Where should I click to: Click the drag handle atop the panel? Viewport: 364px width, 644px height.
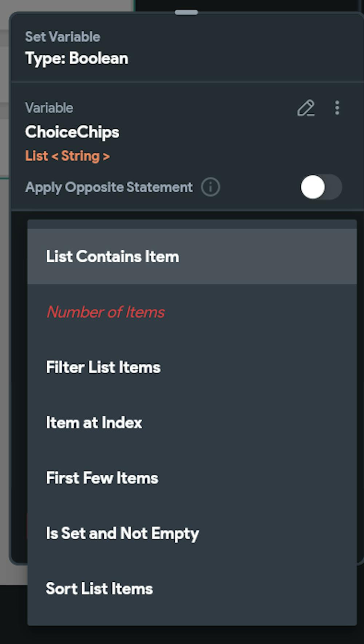pyautogui.click(x=186, y=12)
